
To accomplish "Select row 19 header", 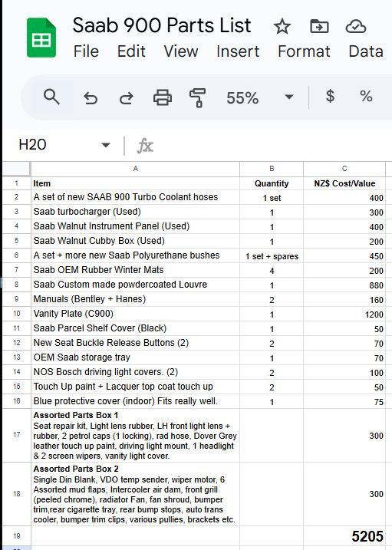I will point(16,536).
